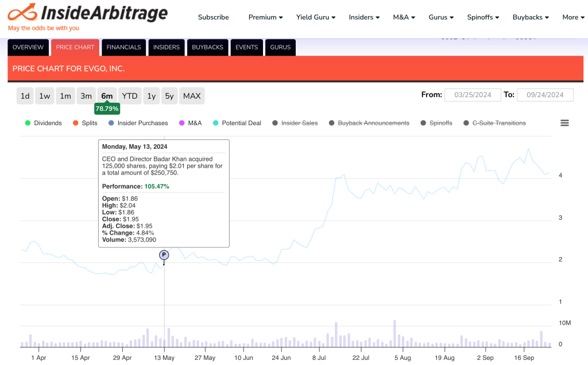Switch to the Events tab

click(x=247, y=47)
